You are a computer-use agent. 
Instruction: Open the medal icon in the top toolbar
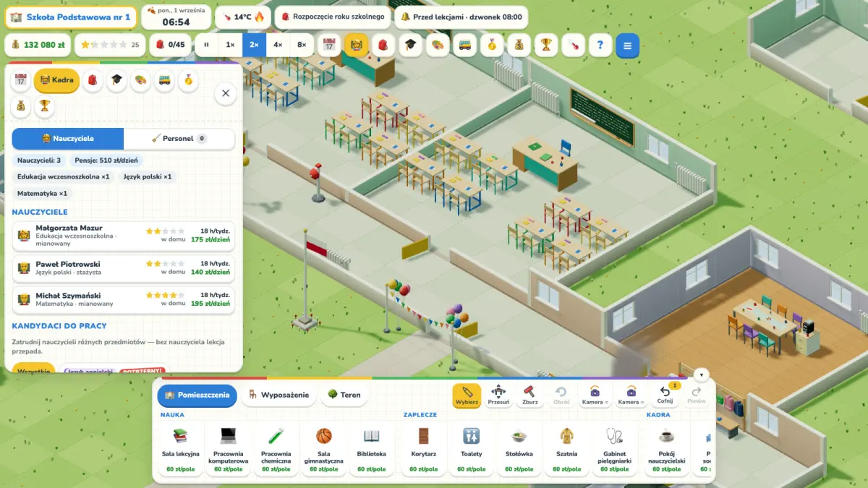[x=492, y=45]
